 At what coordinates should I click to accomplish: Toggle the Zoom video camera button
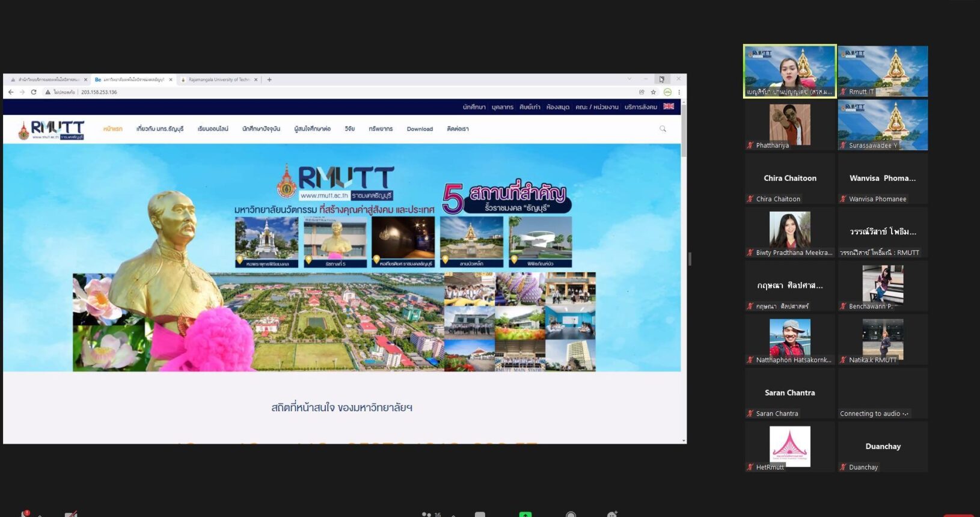tap(71, 514)
